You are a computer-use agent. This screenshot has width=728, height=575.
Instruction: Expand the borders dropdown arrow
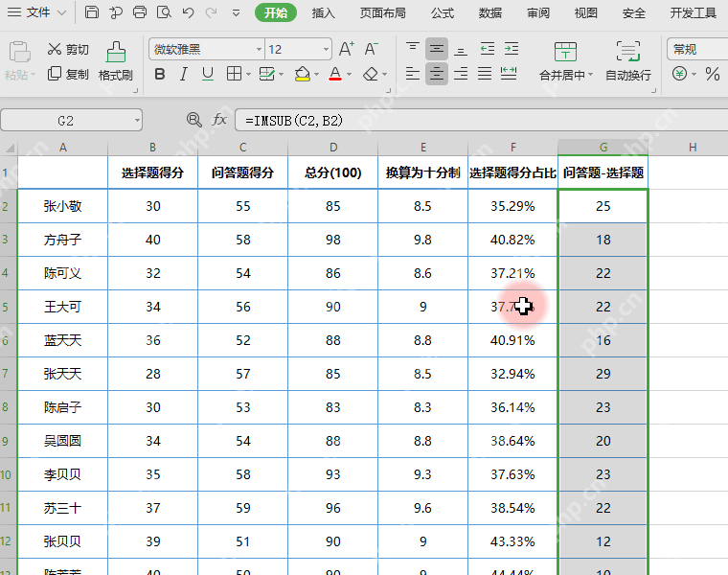point(248,74)
